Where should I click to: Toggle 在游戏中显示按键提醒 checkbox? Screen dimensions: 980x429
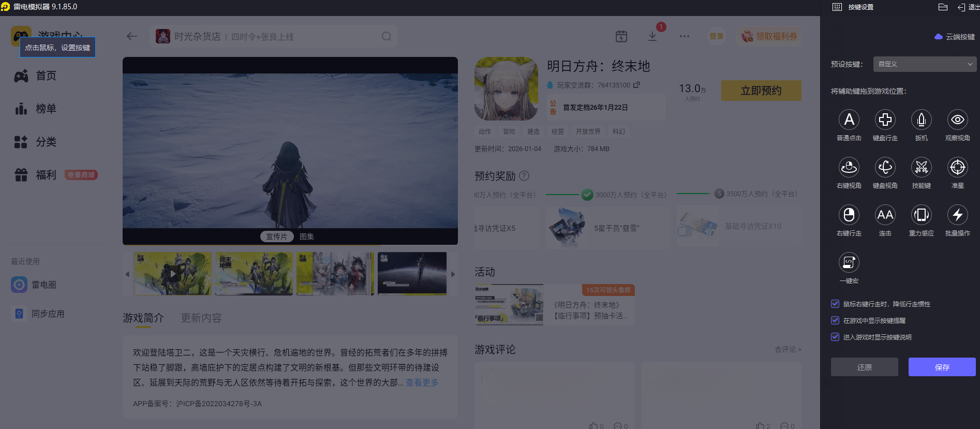(x=835, y=321)
